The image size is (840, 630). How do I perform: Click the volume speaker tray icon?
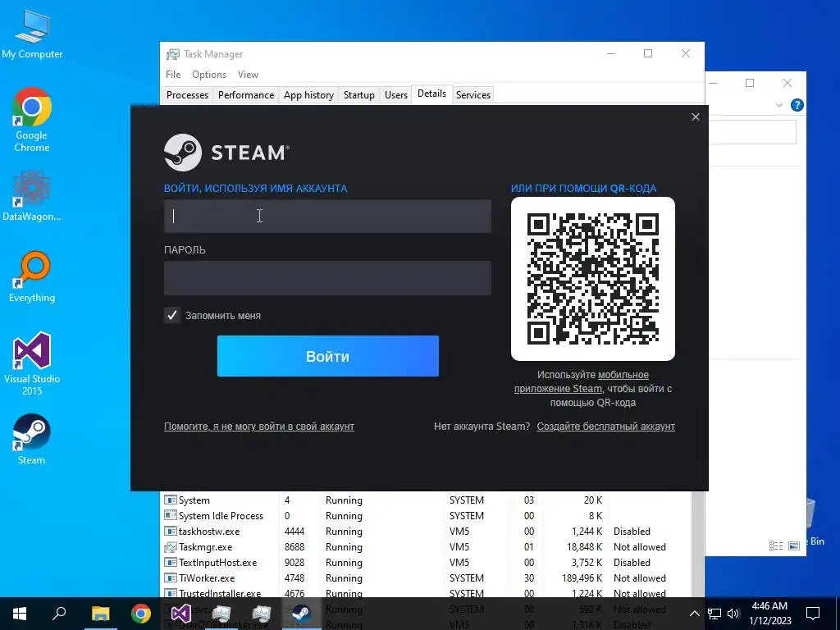pos(733,614)
